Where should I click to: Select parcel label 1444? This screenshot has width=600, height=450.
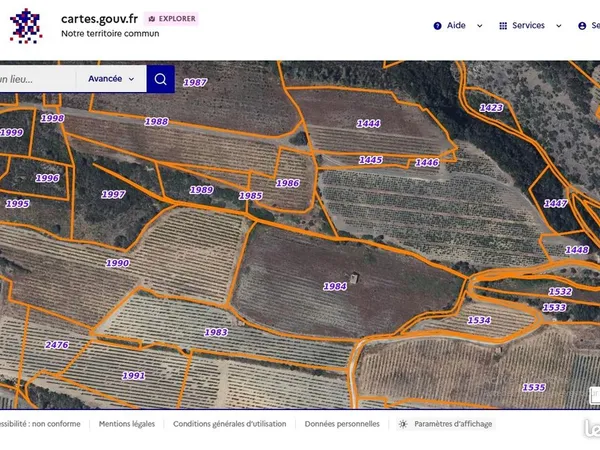pos(368,124)
